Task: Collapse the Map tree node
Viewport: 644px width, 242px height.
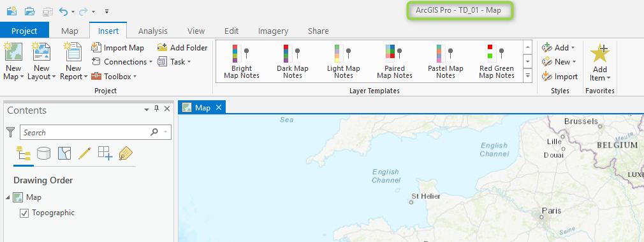Action: pyautogui.click(x=8, y=197)
